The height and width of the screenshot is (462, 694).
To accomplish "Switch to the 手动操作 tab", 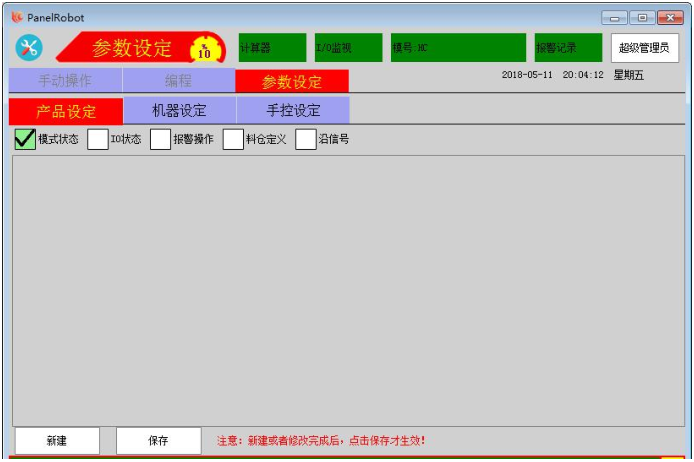I will [x=65, y=81].
